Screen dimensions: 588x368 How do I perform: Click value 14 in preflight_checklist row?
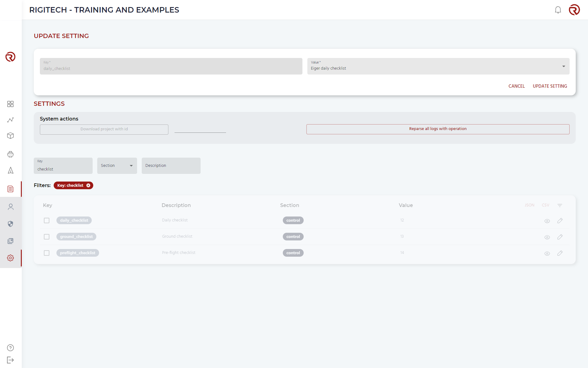402,253
